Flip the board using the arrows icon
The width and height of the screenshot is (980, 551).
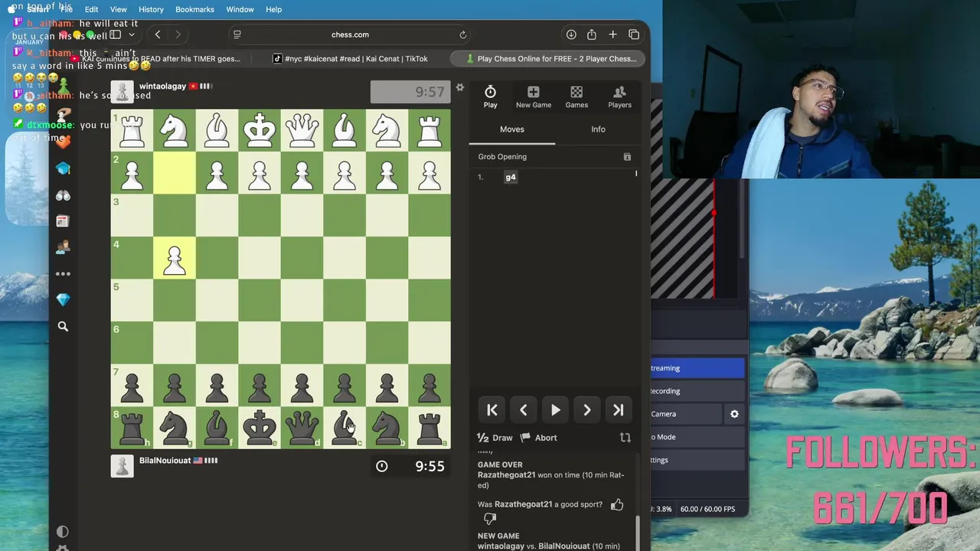click(x=625, y=438)
